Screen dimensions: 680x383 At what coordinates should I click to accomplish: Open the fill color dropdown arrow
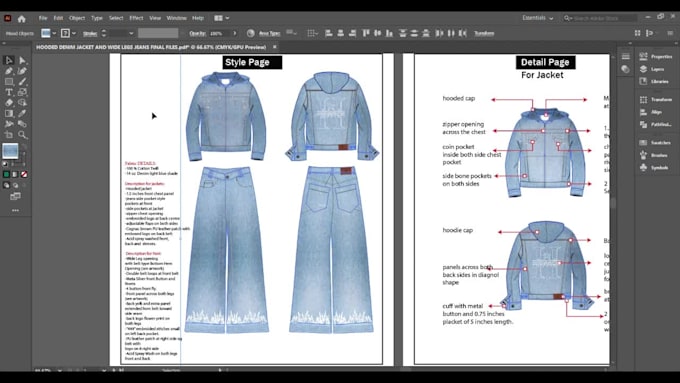click(54, 33)
